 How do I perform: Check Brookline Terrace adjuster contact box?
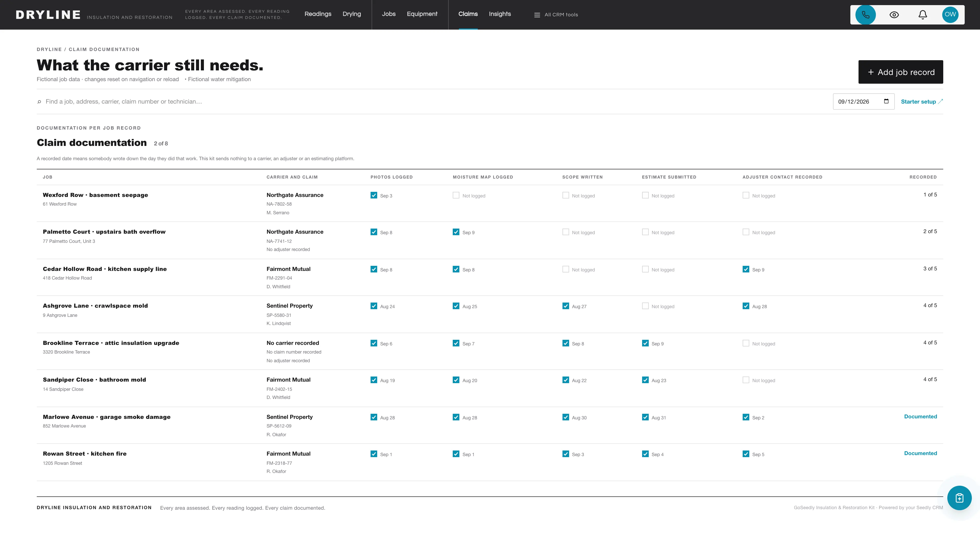pos(746,343)
